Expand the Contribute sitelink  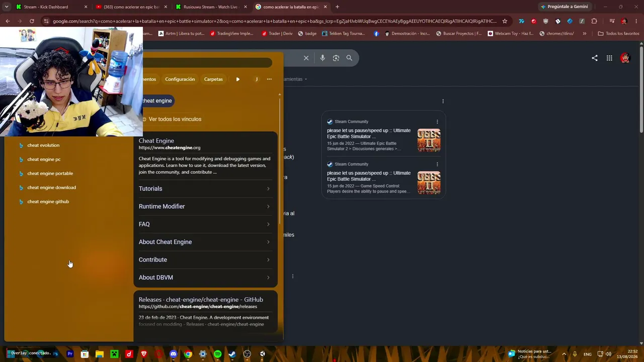click(x=205, y=259)
